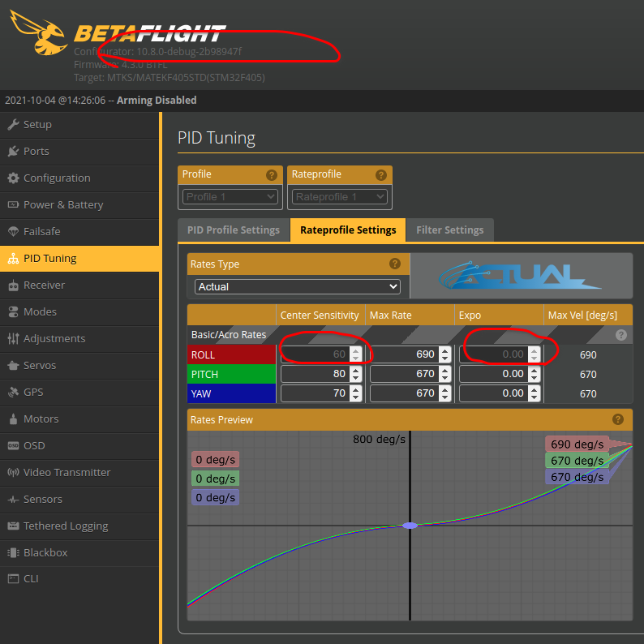
Task: Click the Servos icon in sidebar
Action: point(13,365)
